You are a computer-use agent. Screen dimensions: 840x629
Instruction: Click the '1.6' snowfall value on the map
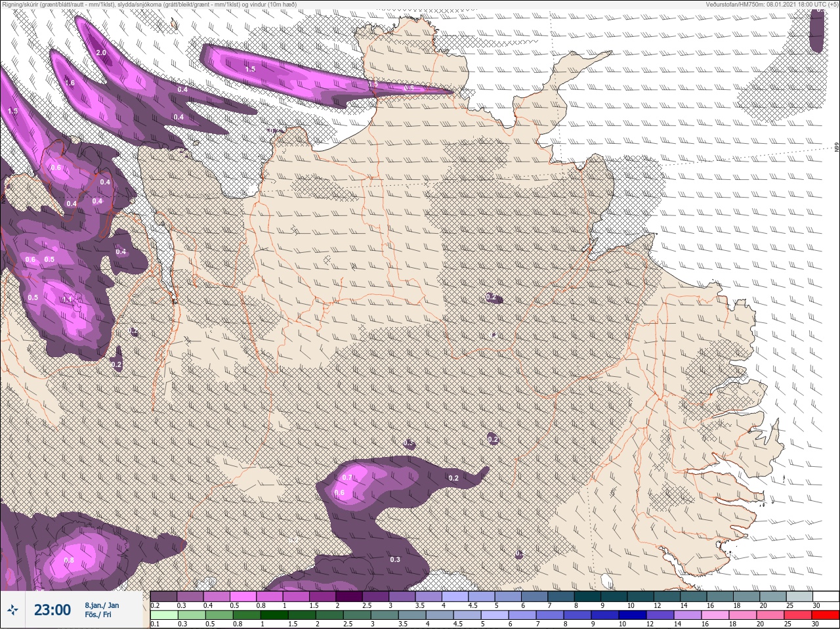tap(70, 83)
